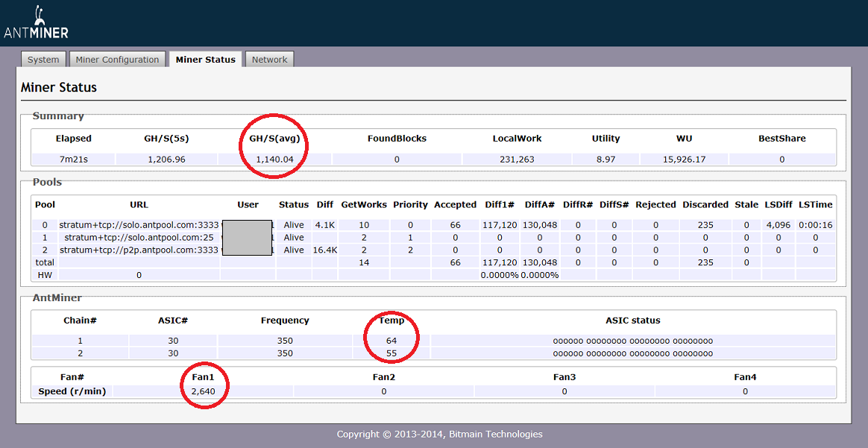
Task: Click the Diff value 4.1K
Action: point(325,225)
